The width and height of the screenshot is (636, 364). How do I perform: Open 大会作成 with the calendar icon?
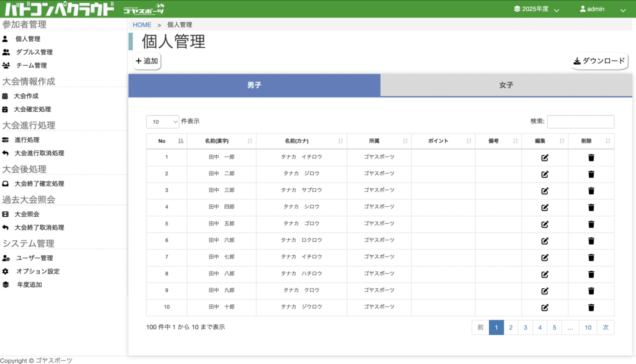(x=26, y=96)
